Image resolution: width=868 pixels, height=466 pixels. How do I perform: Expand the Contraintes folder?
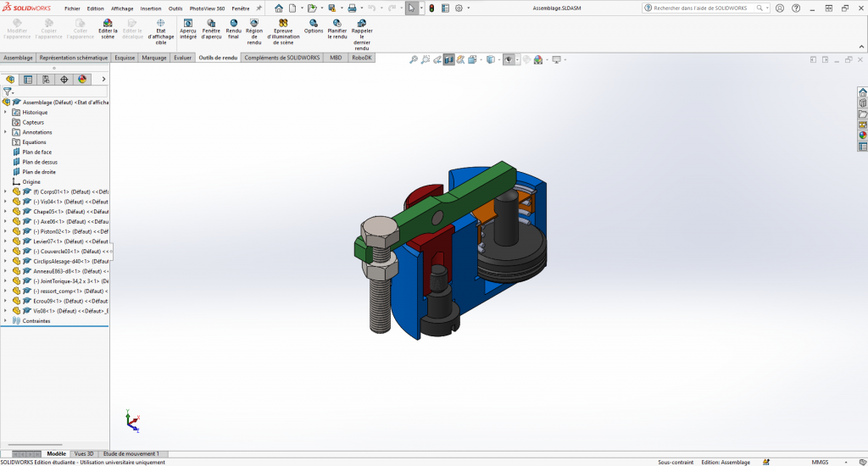(x=5, y=321)
